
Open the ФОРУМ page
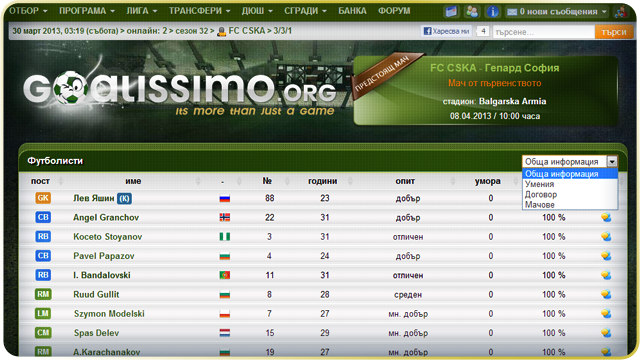point(394,11)
